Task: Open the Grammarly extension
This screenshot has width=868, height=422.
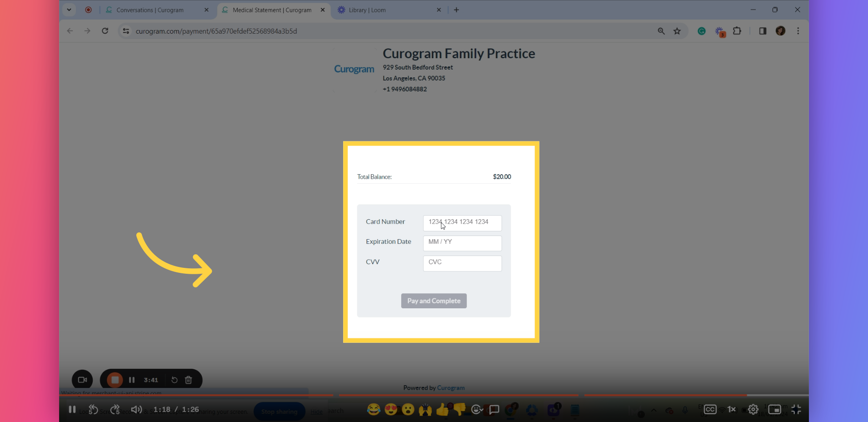Action: tap(702, 31)
